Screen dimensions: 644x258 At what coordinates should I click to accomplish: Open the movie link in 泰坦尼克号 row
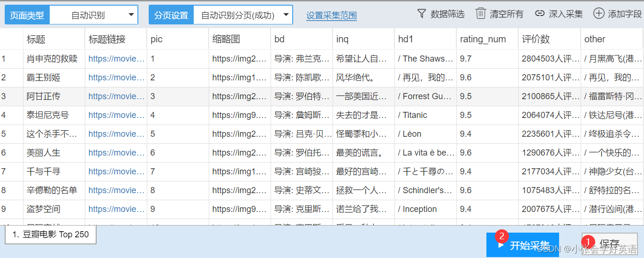(x=116, y=115)
